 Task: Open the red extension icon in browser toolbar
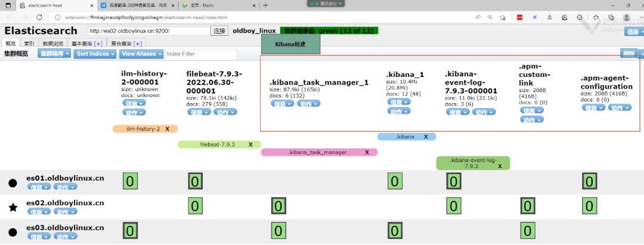click(x=519, y=17)
